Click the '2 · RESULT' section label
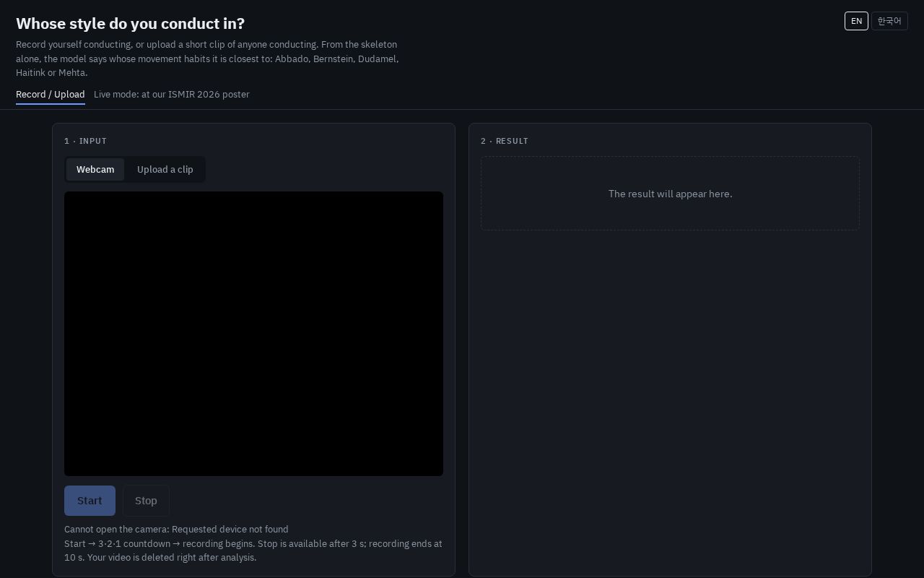Image resolution: width=924 pixels, height=578 pixels. [x=505, y=141]
